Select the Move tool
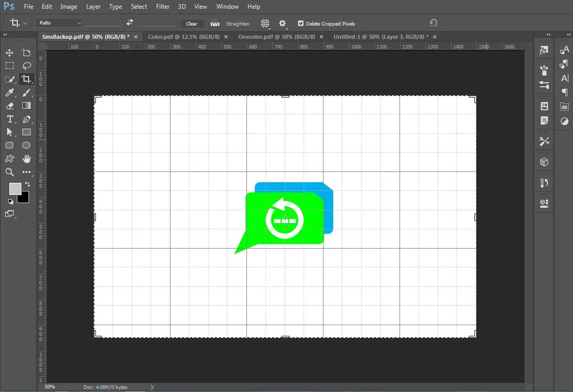 (x=10, y=53)
